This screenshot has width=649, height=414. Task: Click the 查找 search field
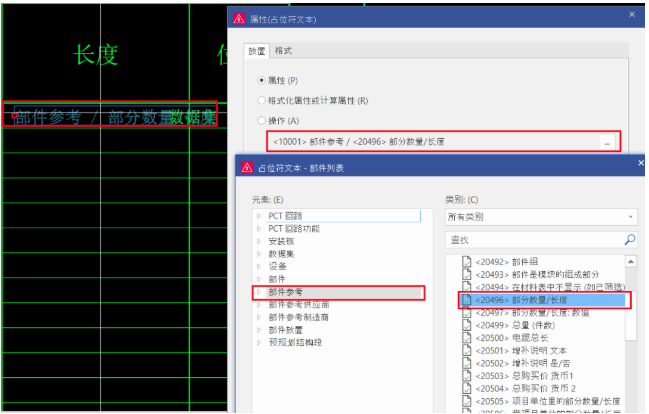click(534, 240)
